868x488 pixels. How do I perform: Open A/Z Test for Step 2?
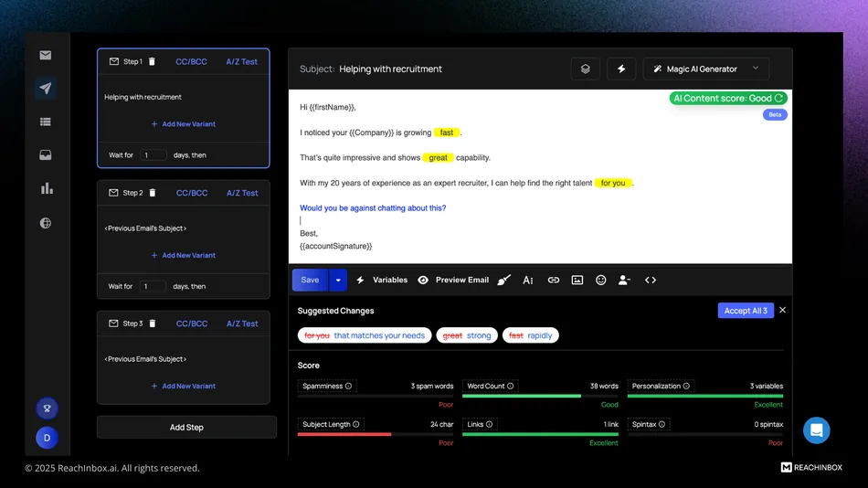[242, 193]
